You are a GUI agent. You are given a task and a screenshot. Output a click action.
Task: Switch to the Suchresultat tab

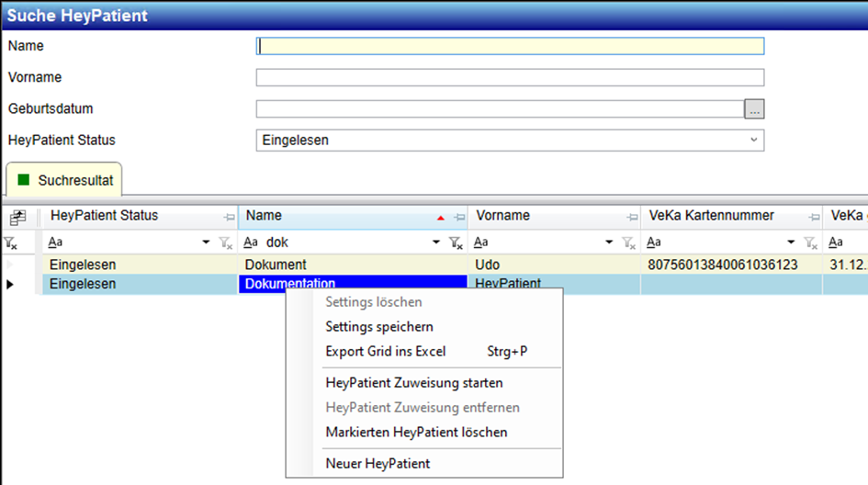pos(64,180)
